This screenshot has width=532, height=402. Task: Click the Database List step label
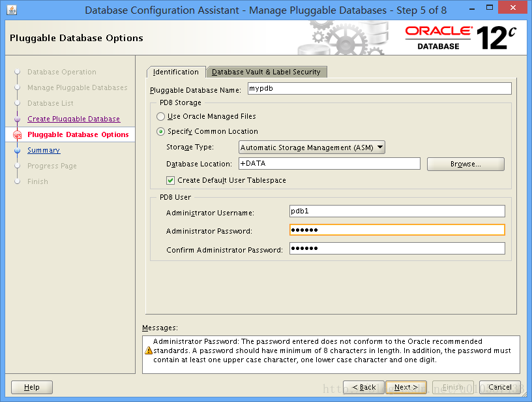tap(50, 103)
